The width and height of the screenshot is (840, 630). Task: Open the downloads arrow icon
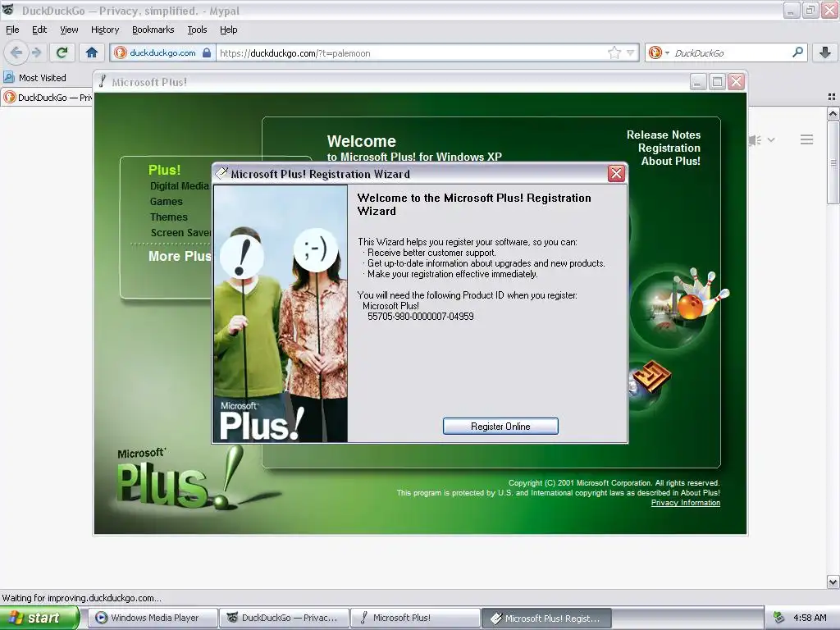(x=825, y=52)
